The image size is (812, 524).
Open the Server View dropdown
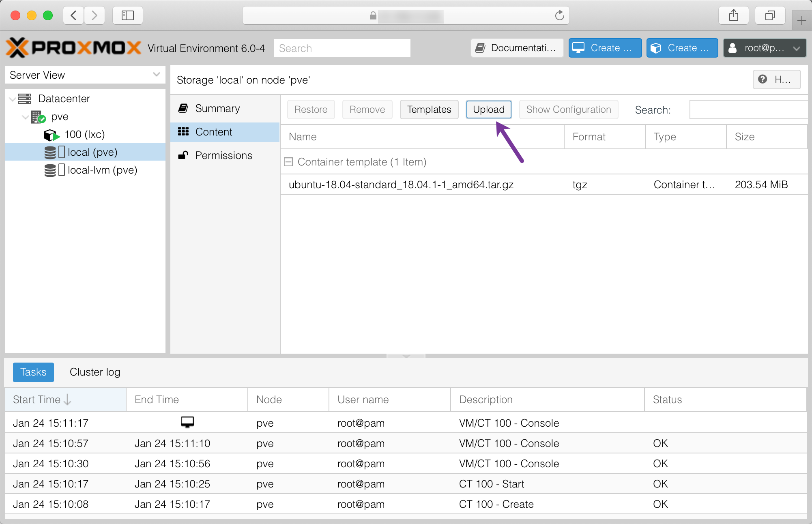[156, 75]
